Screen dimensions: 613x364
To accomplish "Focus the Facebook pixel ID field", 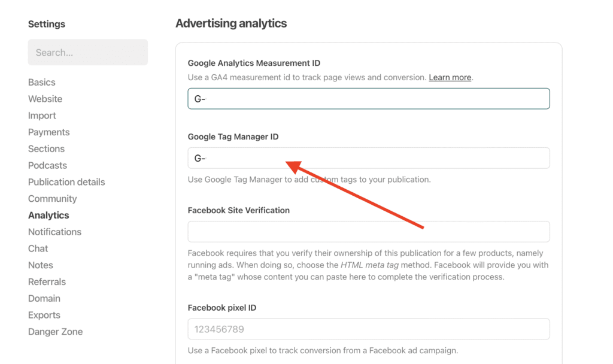I will (x=368, y=329).
